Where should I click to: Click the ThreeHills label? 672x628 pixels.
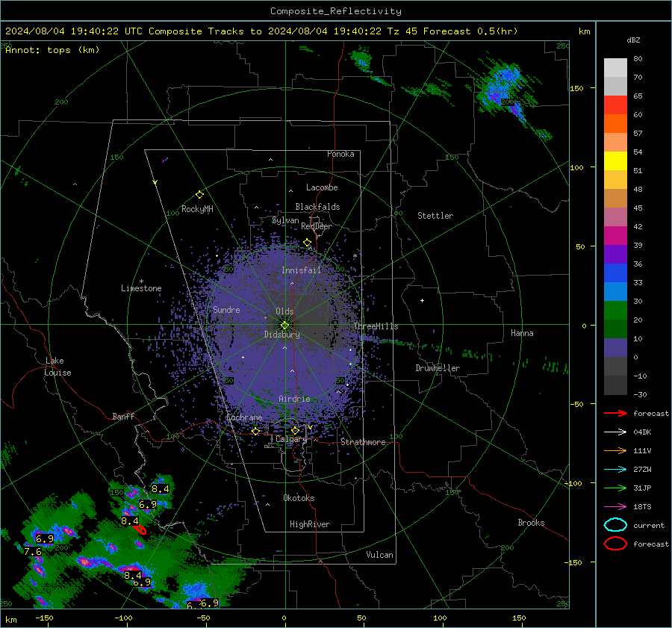pos(376,326)
